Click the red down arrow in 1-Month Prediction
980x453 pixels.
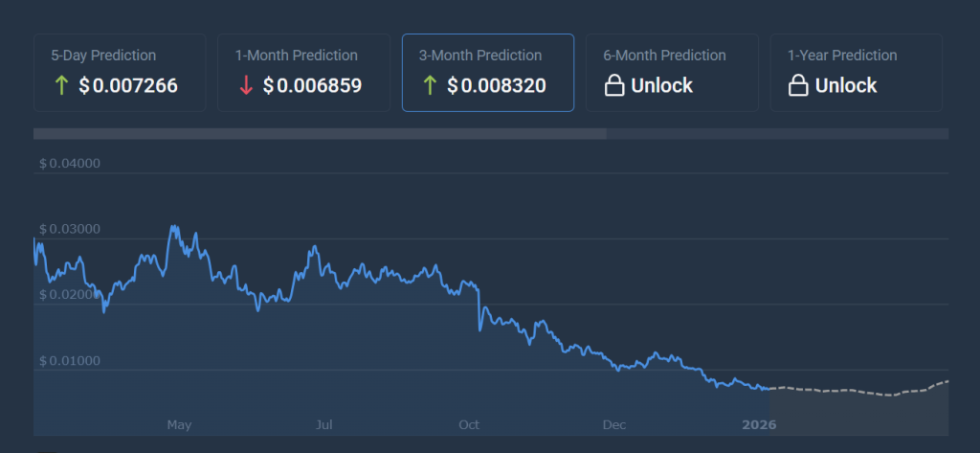coord(246,86)
